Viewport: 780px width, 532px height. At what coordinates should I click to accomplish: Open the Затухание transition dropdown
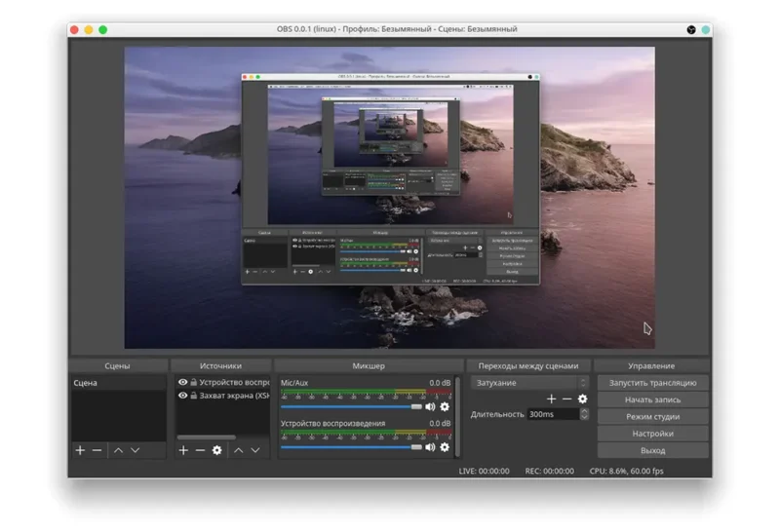[x=529, y=383]
